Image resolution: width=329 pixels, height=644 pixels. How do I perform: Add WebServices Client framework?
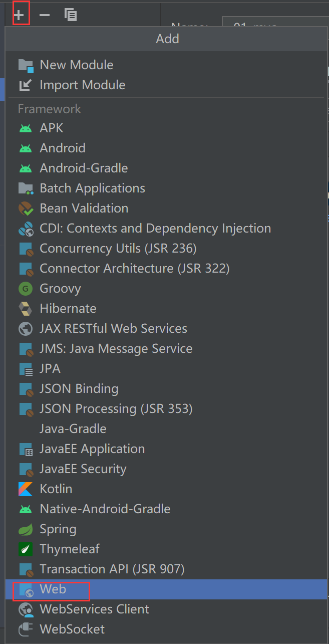(94, 609)
